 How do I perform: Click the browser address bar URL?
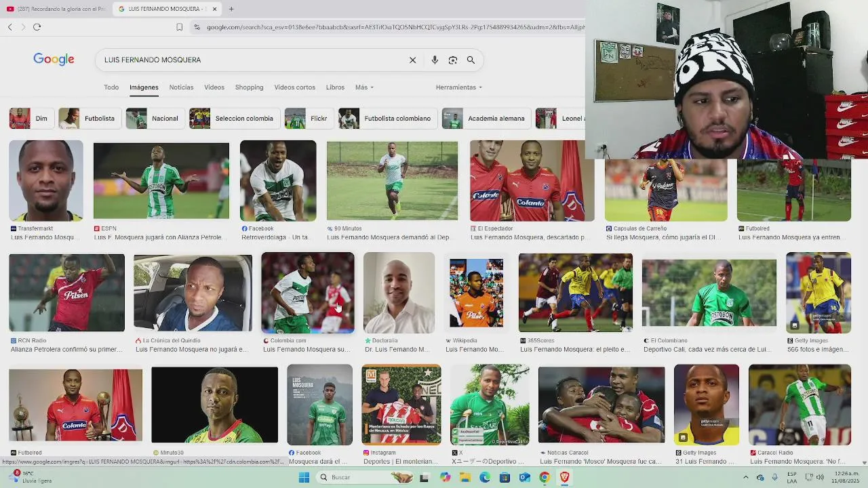pyautogui.click(x=395, y=27)
